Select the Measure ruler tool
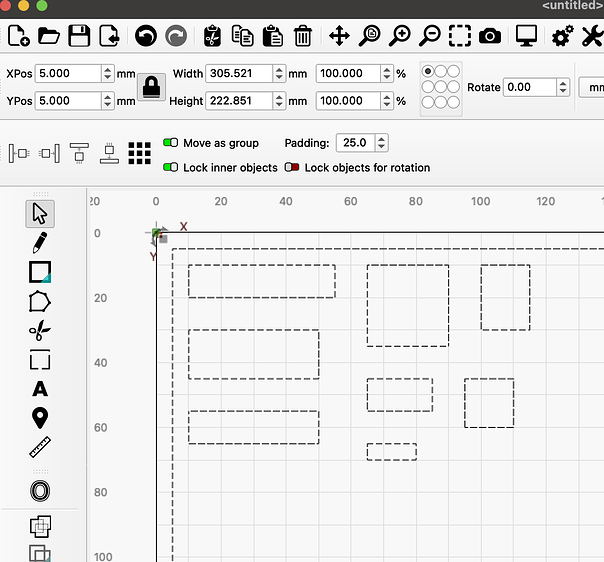This screenshot has height=562, width=604. click(x=40, y=447)
